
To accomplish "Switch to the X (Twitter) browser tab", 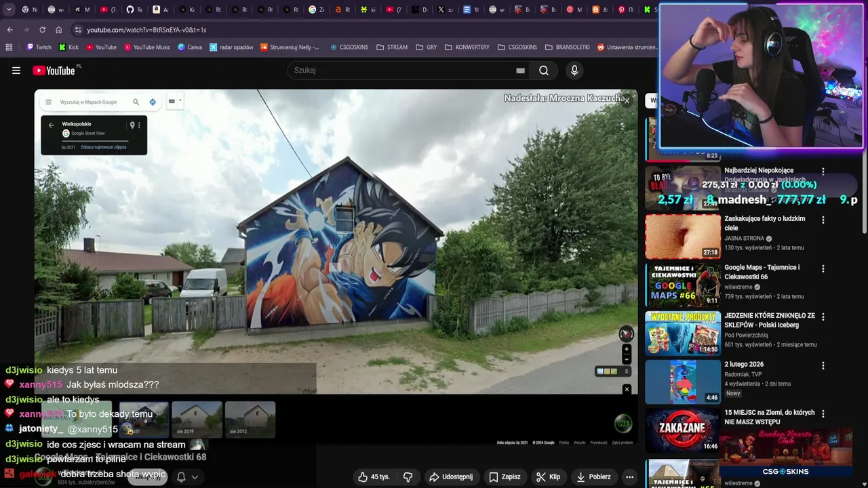I will pyautogui.click(x=446, y=9).
